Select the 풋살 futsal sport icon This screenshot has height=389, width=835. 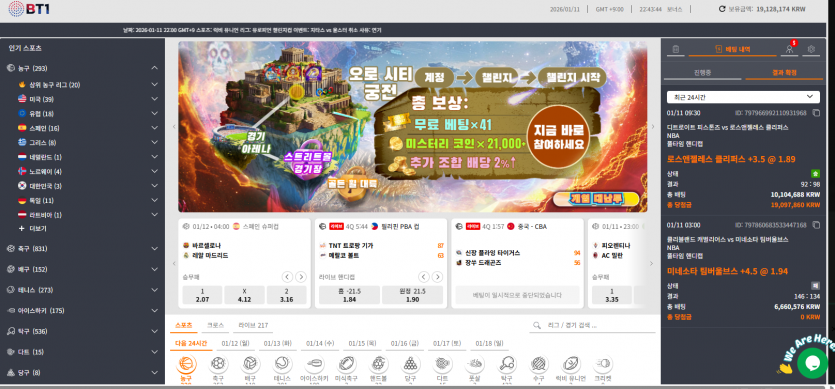474,364
